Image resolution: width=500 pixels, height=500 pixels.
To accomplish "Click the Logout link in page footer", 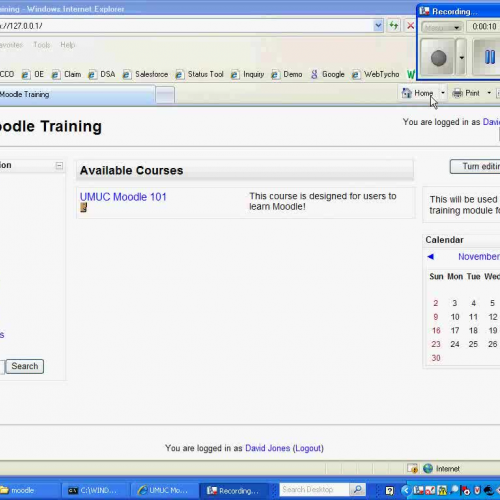I will (x=308, y=448).
